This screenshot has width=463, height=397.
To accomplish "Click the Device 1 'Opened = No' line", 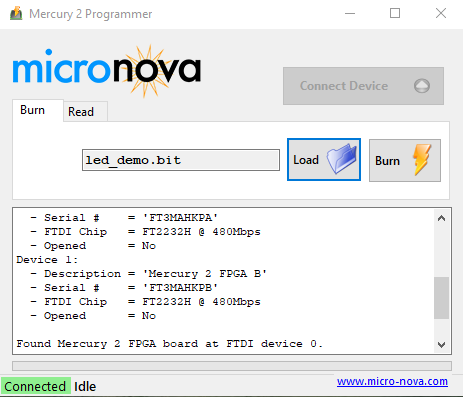I will point(93,316).
